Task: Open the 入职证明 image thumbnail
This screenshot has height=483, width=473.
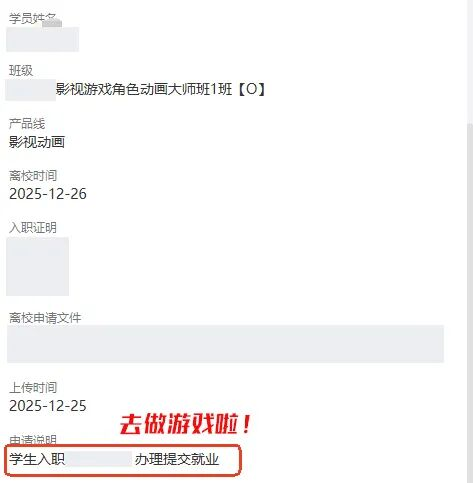Action: (x=38, y=266)
